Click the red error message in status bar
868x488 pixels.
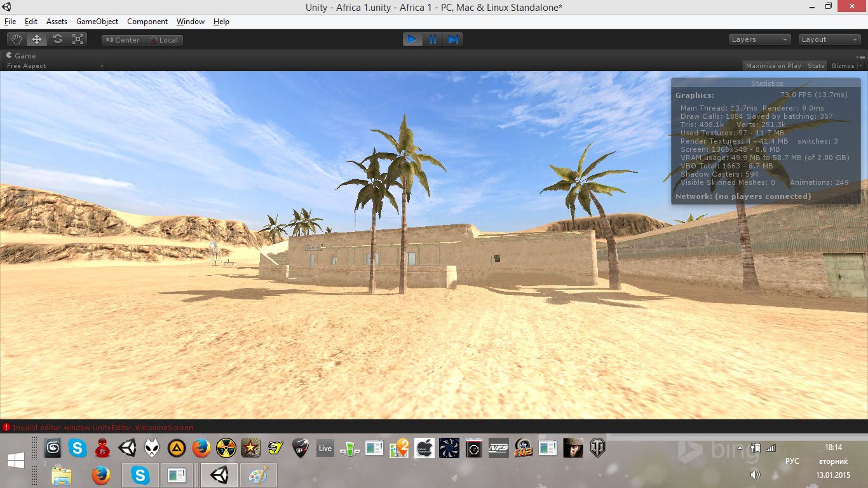coord(102,428)
